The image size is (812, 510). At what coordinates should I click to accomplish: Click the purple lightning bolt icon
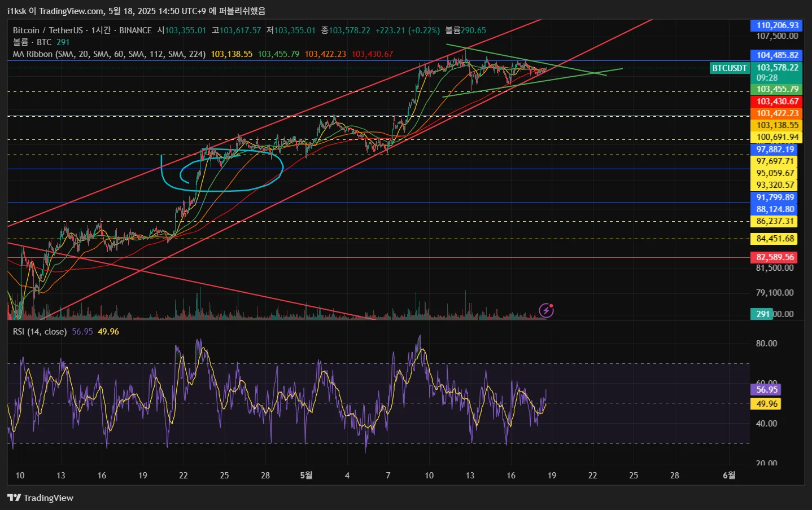pos(546,310)
